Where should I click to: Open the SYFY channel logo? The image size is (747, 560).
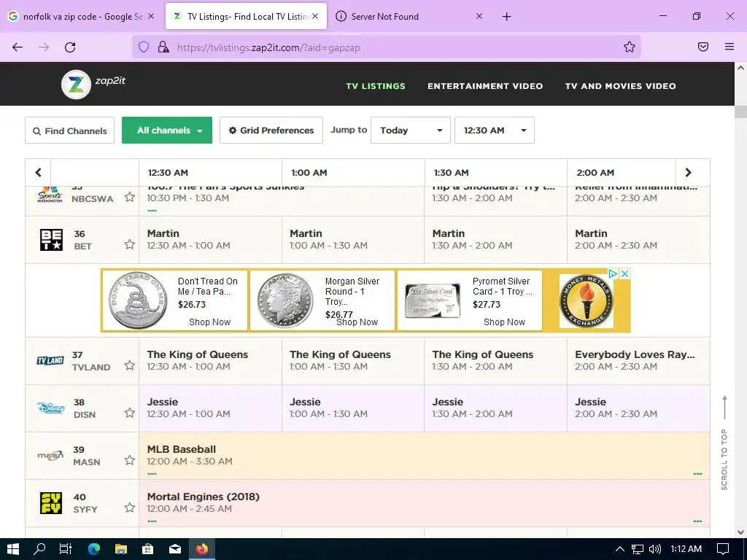tap(51, 503)
